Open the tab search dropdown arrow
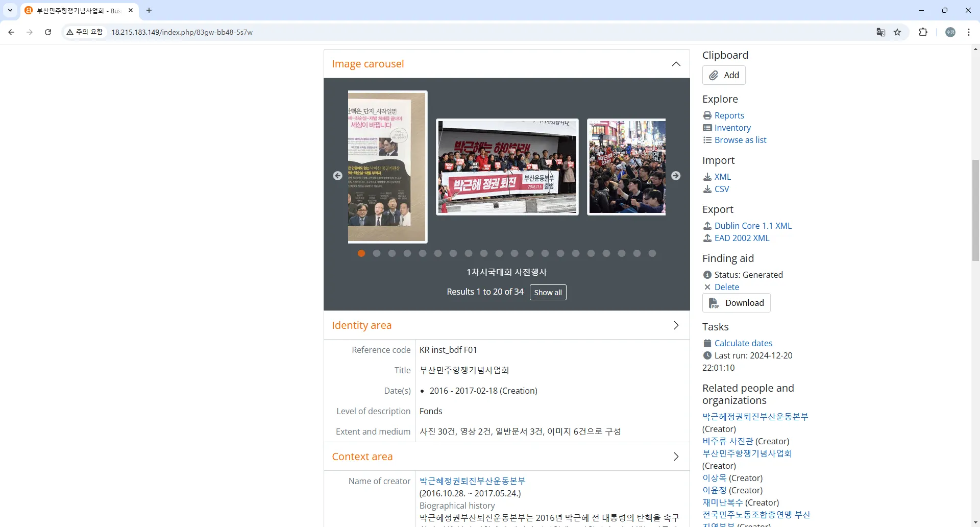The width and height of the screenshot is (980, 527). pyautogui.click(x=10, y=10)
